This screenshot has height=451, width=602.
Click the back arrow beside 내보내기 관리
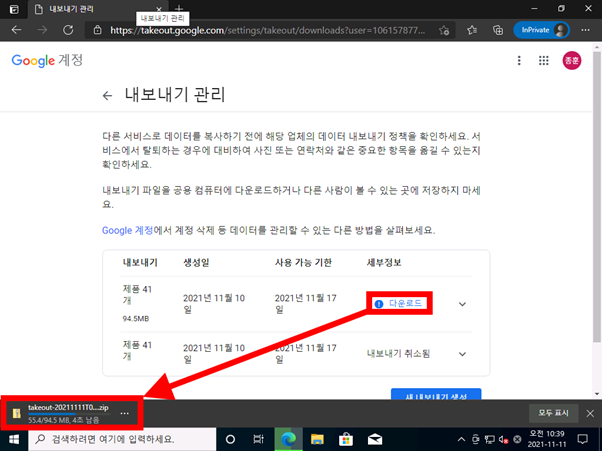coord(108,95)
